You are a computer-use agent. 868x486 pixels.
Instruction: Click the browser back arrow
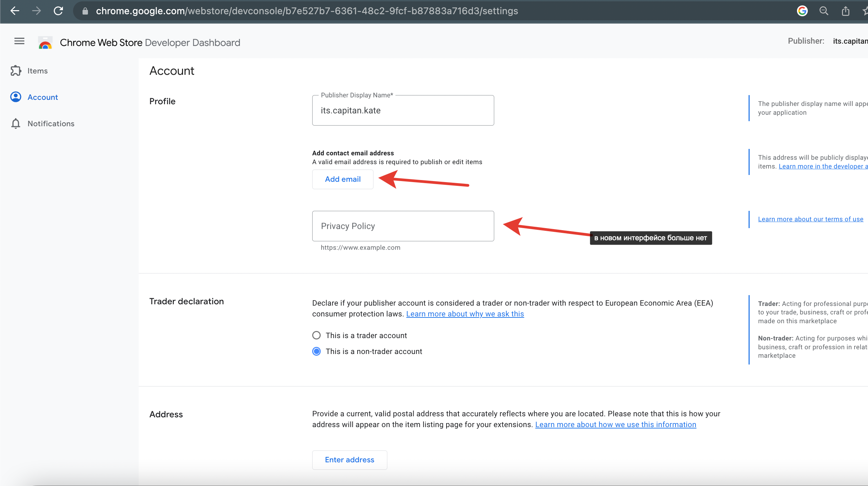tap(15, 11)
